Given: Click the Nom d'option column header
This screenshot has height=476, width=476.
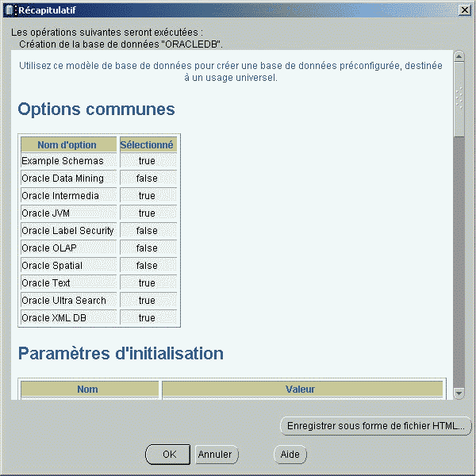Looking at the screenshot, I should [x=67, y=144].
